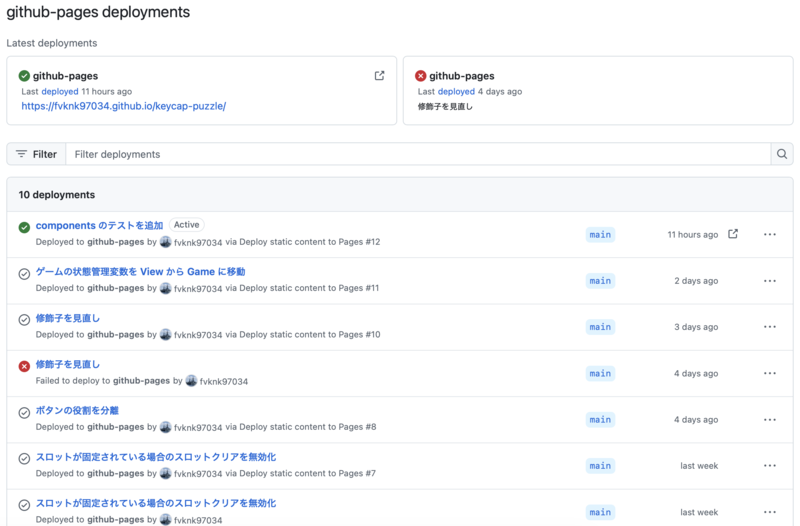Open スロットクリアを無効化 link in deployment #7 row
This screenshot has height=526, width=800.
click(156, 457)
